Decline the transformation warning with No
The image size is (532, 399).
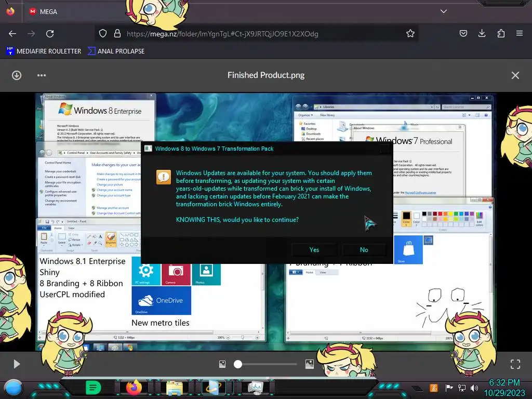(364, 250)
